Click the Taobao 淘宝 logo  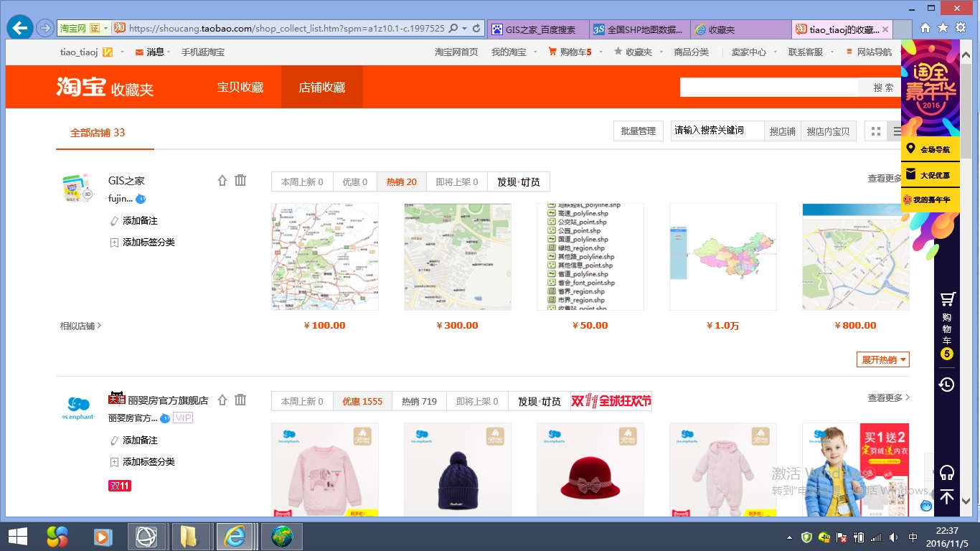pos(80,87)
